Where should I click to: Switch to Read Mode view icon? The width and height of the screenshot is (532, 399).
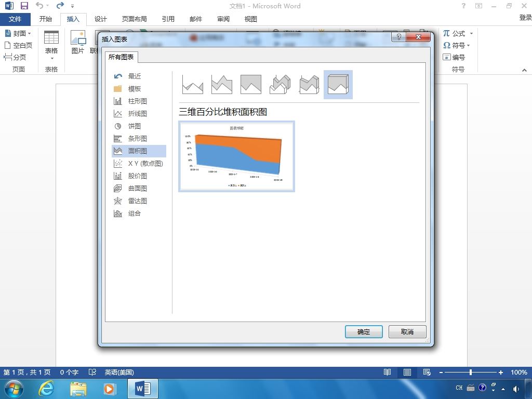[387, 372]
